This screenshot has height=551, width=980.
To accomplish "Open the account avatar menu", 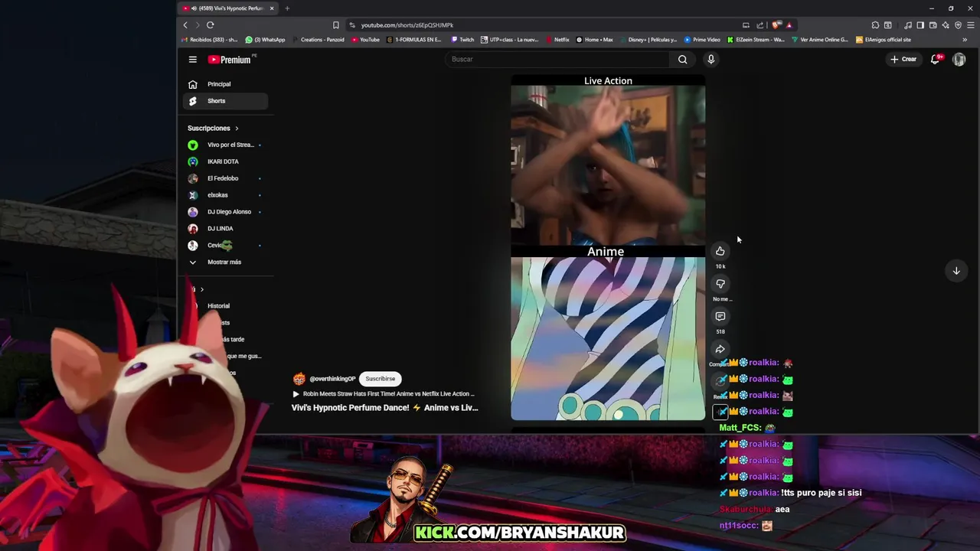I will 959,59.
